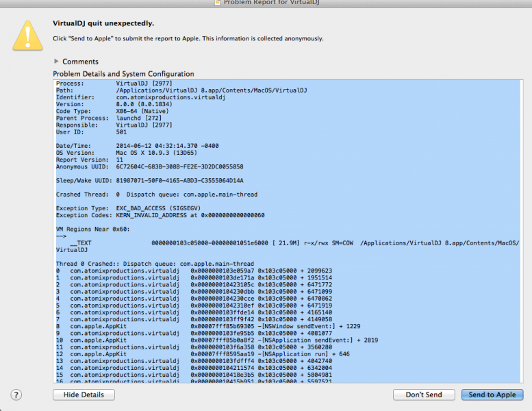Viewport: 532px width, 411px height.
Task: Click stack frame 14 ending in 6342004
Action: (194, 368)
